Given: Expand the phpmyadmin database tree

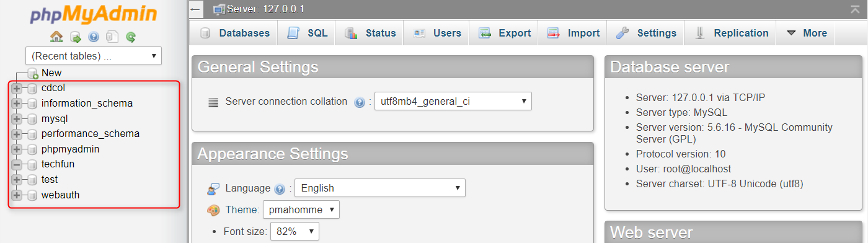Looking at the screenshot, I should pyautogui.click(x=17, y=149).
